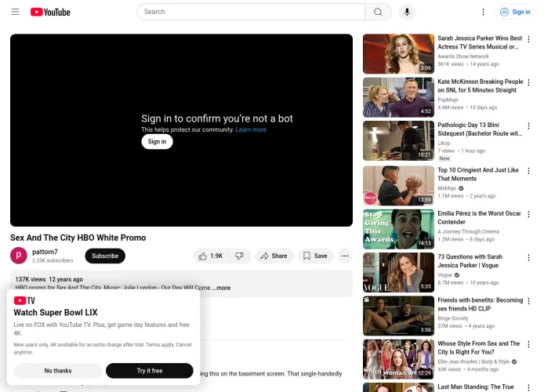Open Sarah Jessica Parker Wins Best Actress thumbnail
Image resolution: width=544 pixels, height=392 pixels.
click(x=398, y=54)
